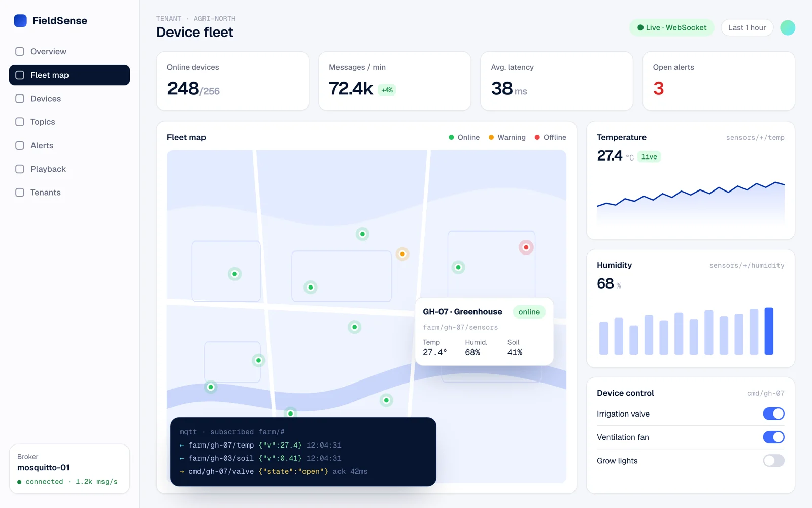Click the sensors/+/humidity topic label

tap(747, 266)
